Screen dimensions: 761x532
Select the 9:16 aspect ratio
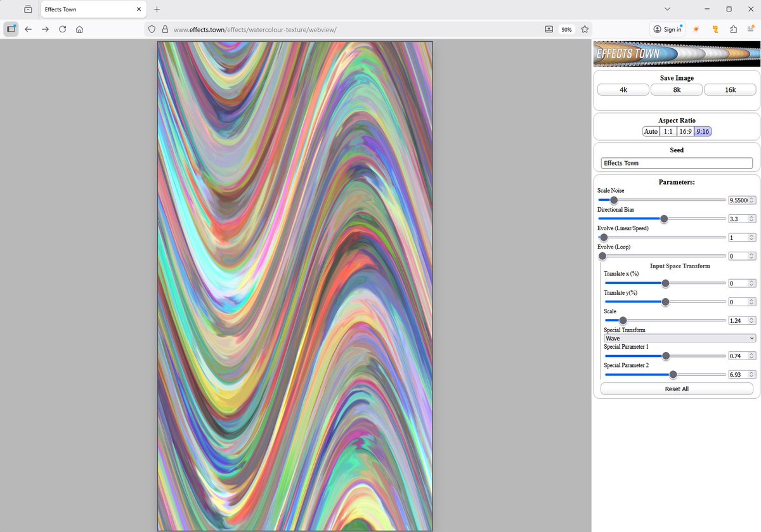click(x=703, y=131)
